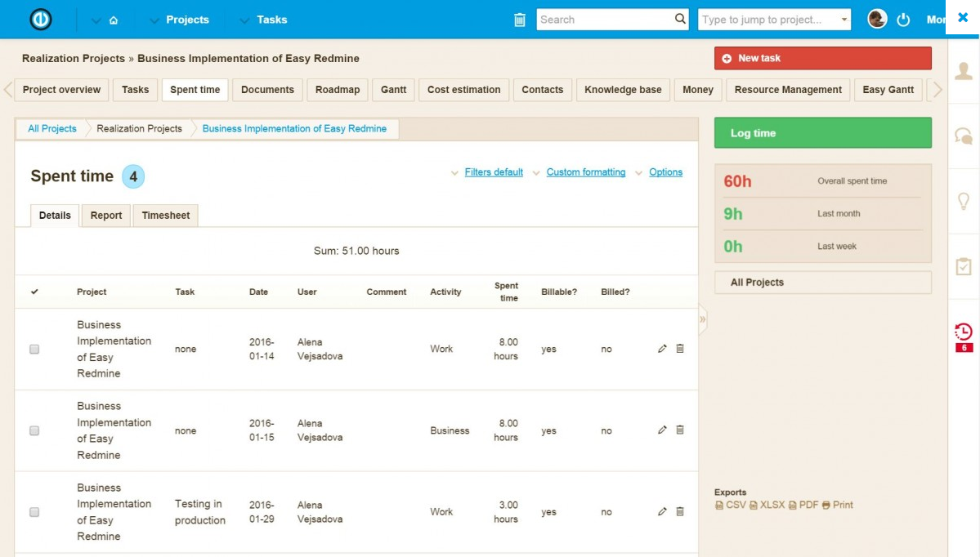Screen dimensions: 980x557
Task: Tick the checkbox for the 2016-01-15 entry
Action: 34,431
